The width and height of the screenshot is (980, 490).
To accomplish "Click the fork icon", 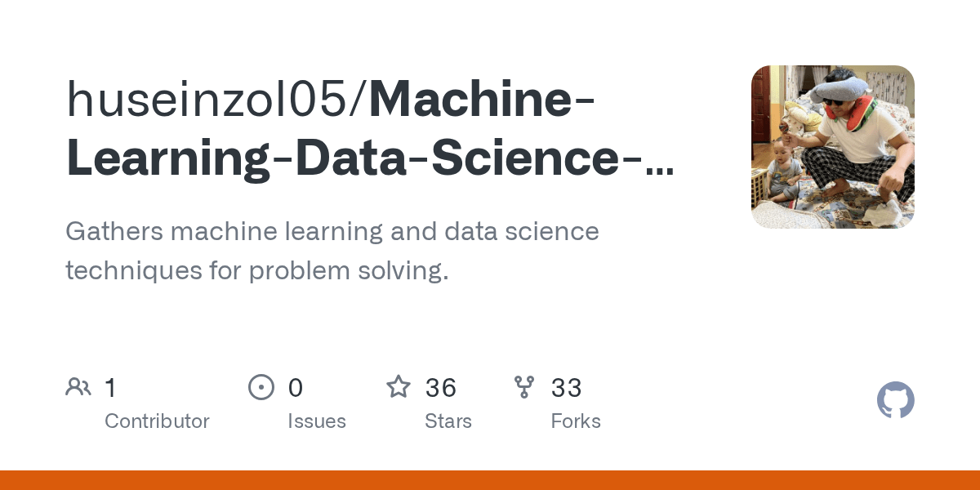I will (x=524, y=387).
